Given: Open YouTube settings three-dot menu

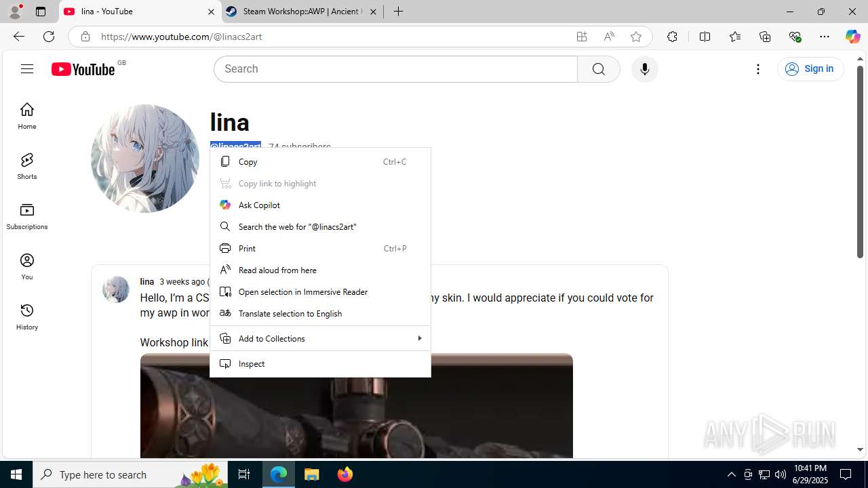Looking at the screenshot, I should pos(758,69).
